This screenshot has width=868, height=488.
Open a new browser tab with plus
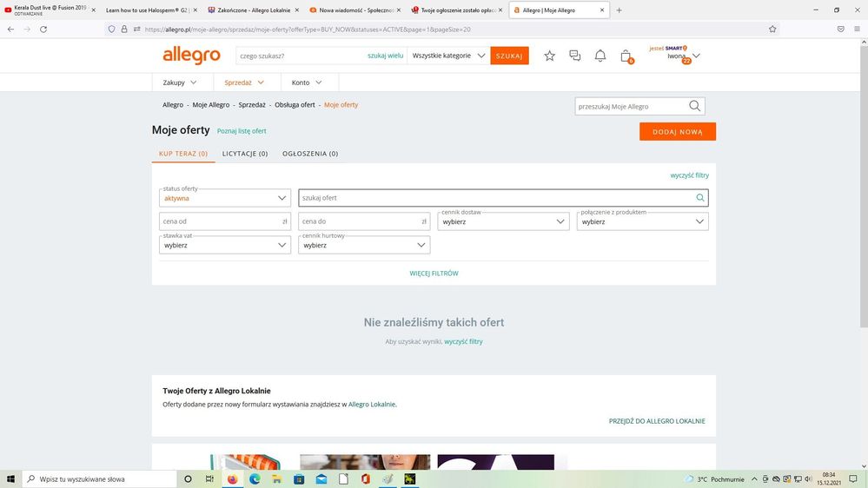[619, 10]
